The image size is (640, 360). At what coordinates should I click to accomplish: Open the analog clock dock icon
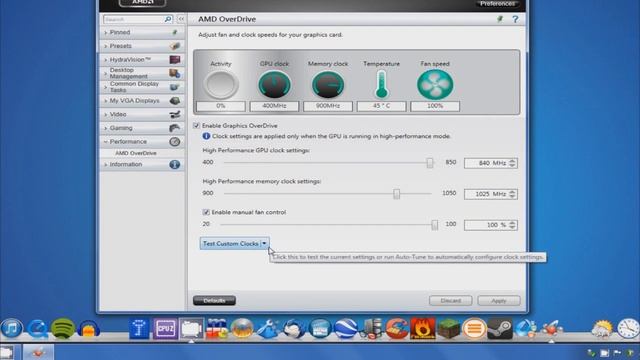628,328
